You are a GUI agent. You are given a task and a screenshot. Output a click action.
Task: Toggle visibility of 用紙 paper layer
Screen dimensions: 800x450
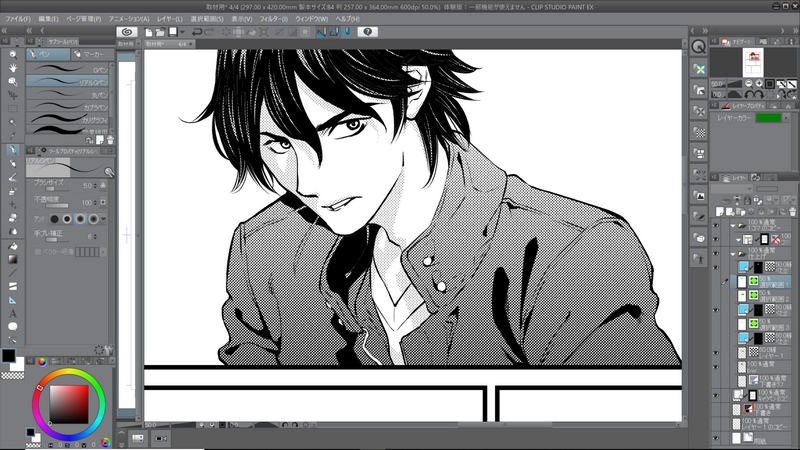pos(716,438)
